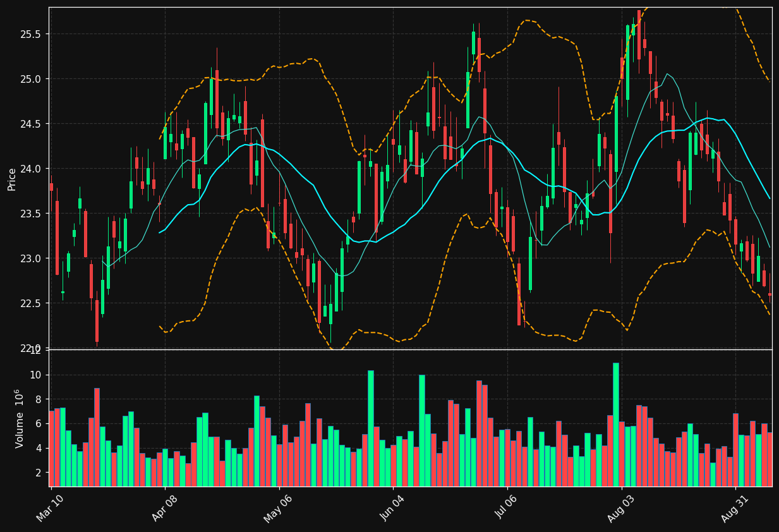Image resolution: width=779 pixels, height=532 pixels.
Task: Click the Jul 06 date label
Action: 507,508
